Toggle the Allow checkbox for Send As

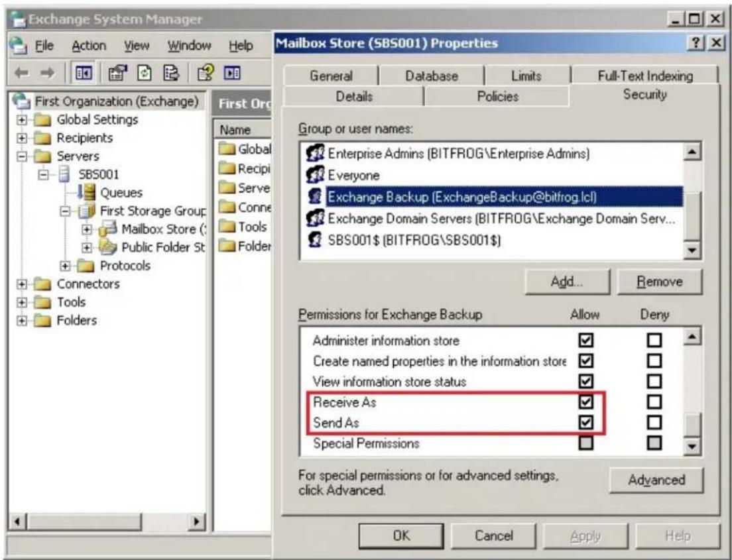point(586,422)
